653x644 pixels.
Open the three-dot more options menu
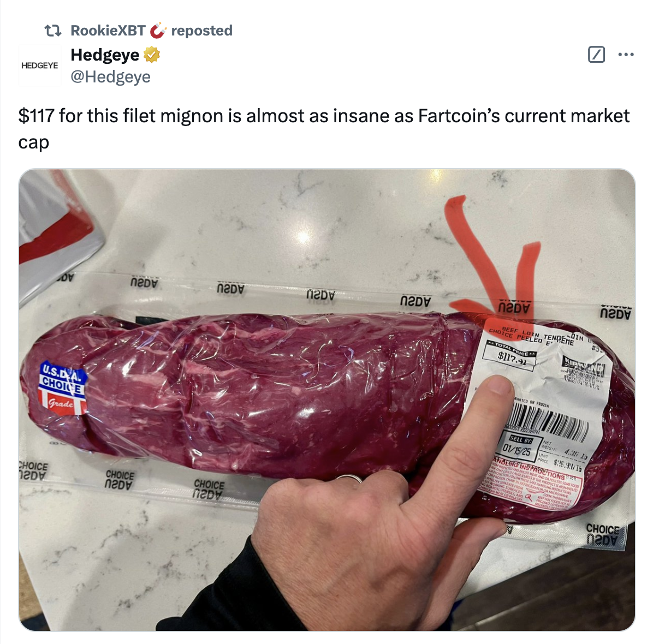coord(626,55)
